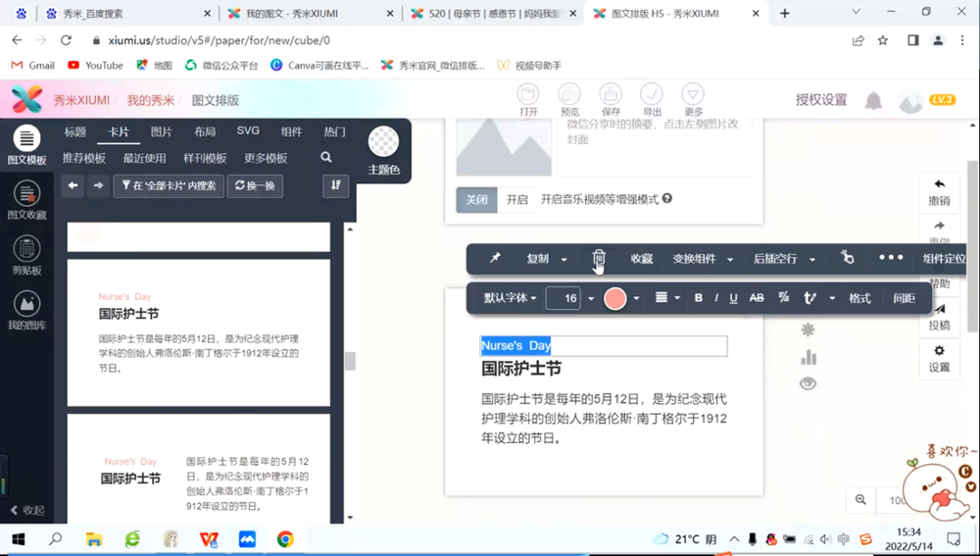980x556 pixels.
Task: Apply underline formatting
Action: 734,298
